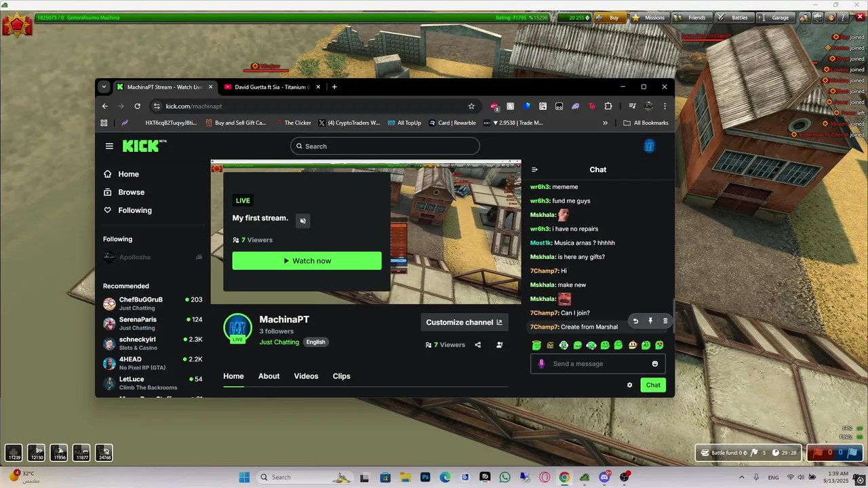Open Customize channel
The width and height of the screenshot is (868, 488).
465,323
